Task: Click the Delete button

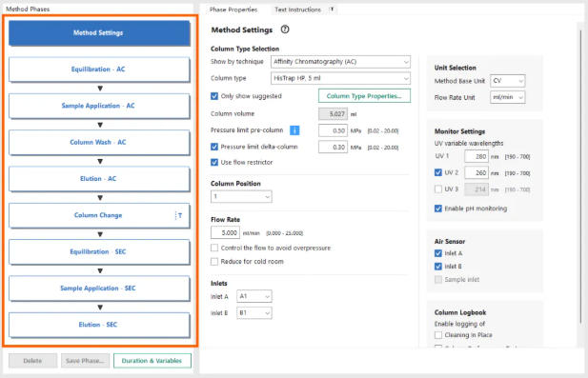Action: coord(32,361)
